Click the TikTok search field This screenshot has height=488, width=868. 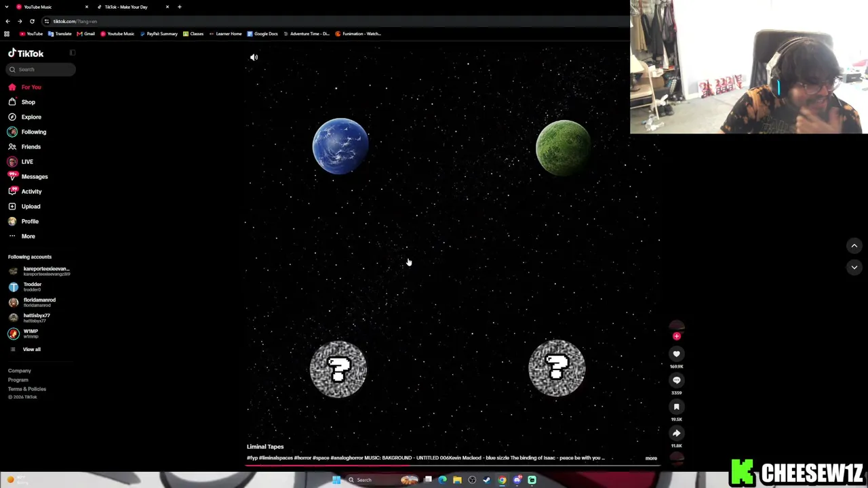(41, 69)
